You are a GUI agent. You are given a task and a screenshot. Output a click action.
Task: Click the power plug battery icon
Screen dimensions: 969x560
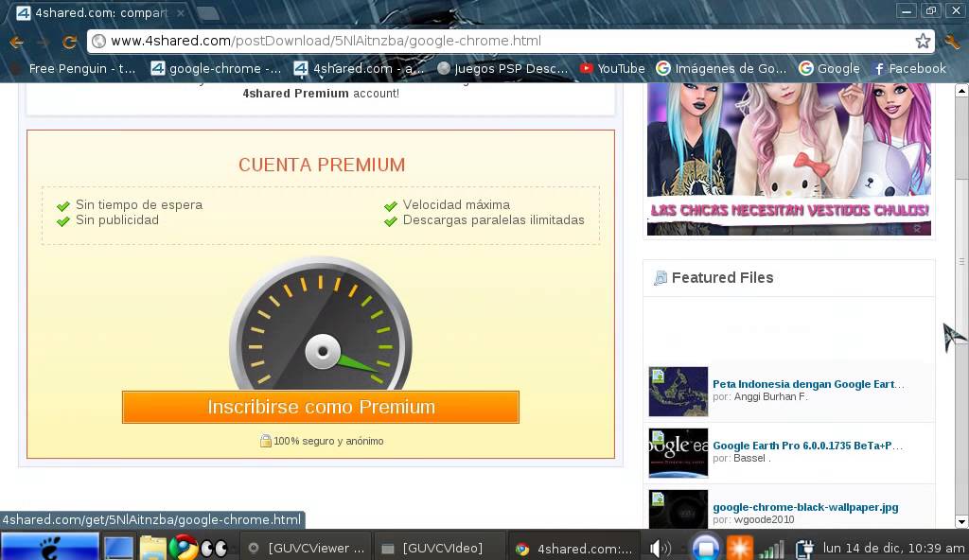pyautogui.click(x=804, y=549)
